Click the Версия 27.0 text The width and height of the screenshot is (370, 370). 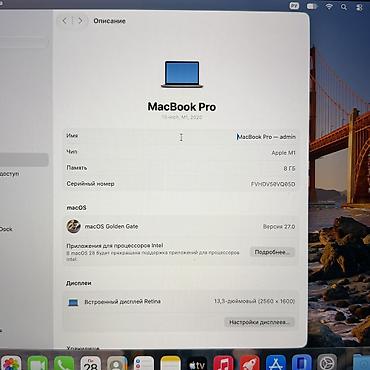click(x=279, y=227)
